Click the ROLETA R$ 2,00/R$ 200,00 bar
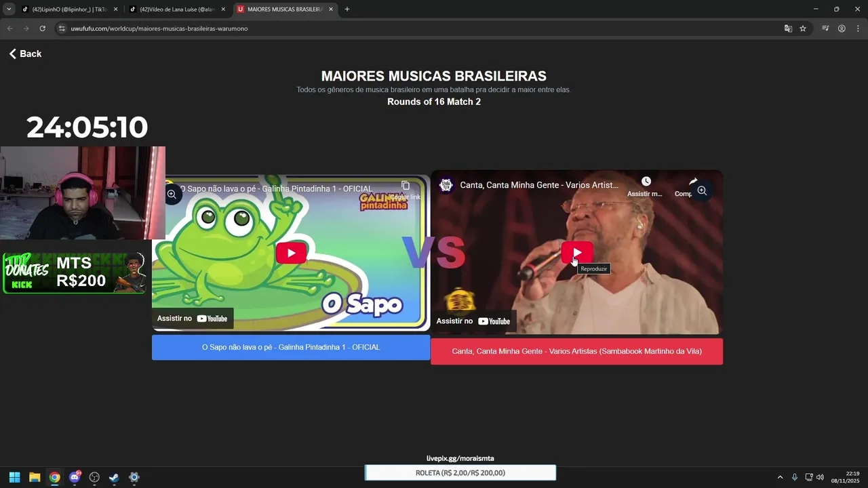This screenshot has width=868, height=488. coord(460,473)
